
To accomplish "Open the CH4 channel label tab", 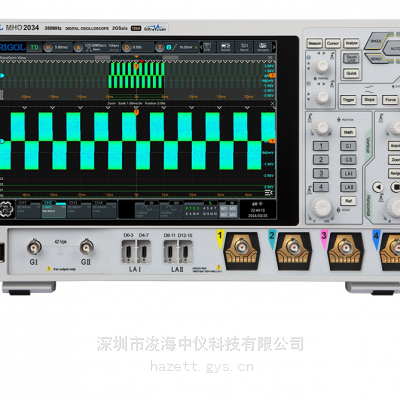I will (x=104, y=209).
